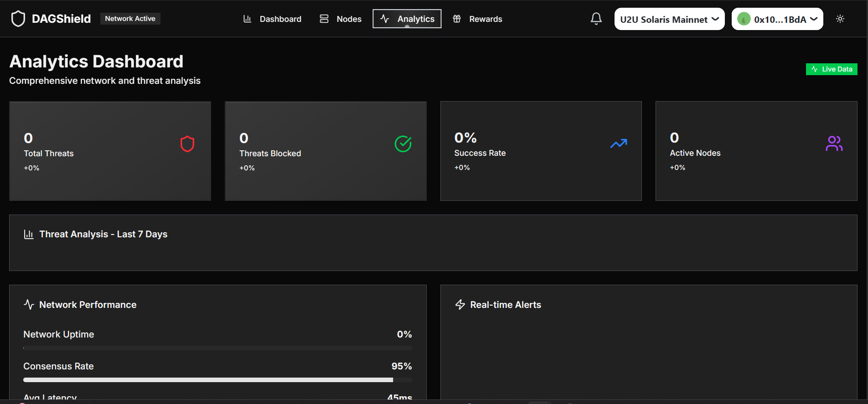Image resolution: width=868 pixels, height=404 pixels.
Task: Toggle light/dark theme with sun icon
Action: pyautogui.click(x=840, y=19)
